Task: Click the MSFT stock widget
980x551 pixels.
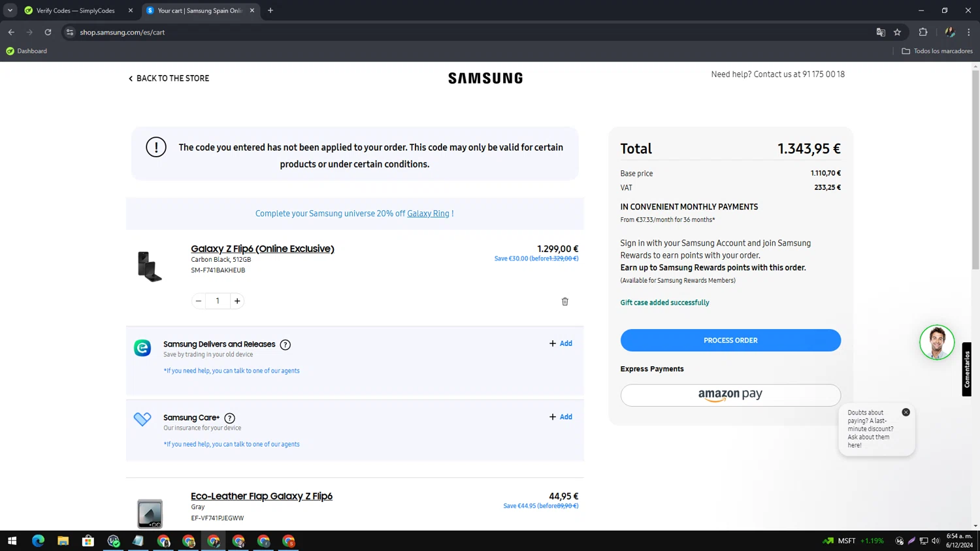Action: point(853,541)
